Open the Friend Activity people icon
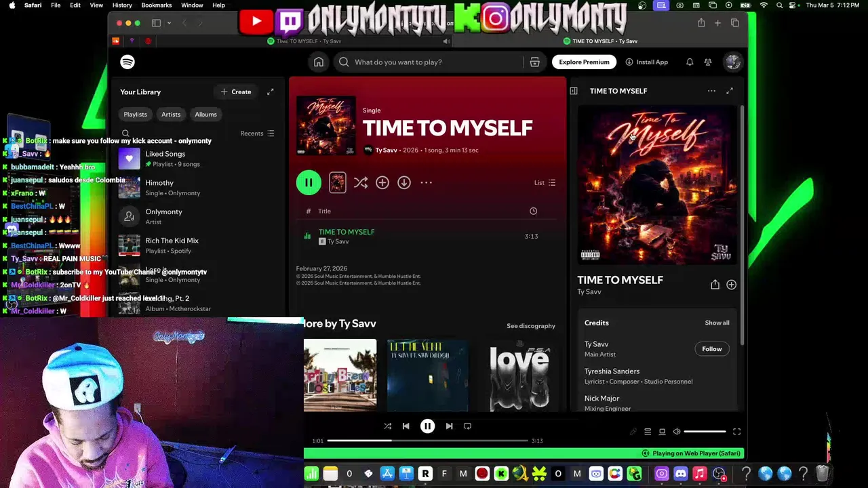868x488 pixels. pyautogui.click(x=708, y=62)
